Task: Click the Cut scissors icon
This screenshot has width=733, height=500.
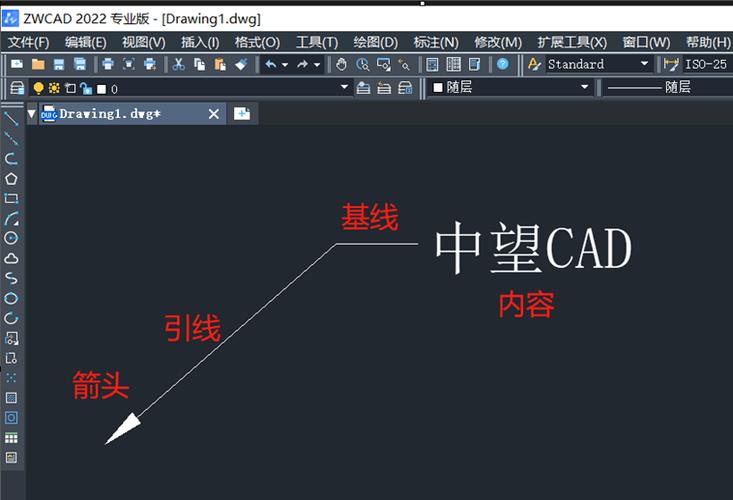Action: pos(178,64)
